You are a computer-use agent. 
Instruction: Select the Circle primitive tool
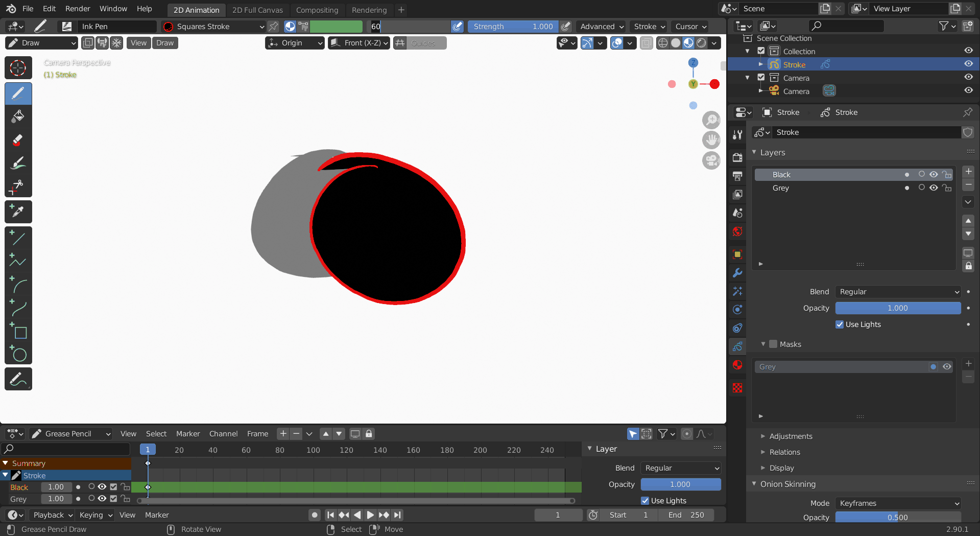[18, 354]
